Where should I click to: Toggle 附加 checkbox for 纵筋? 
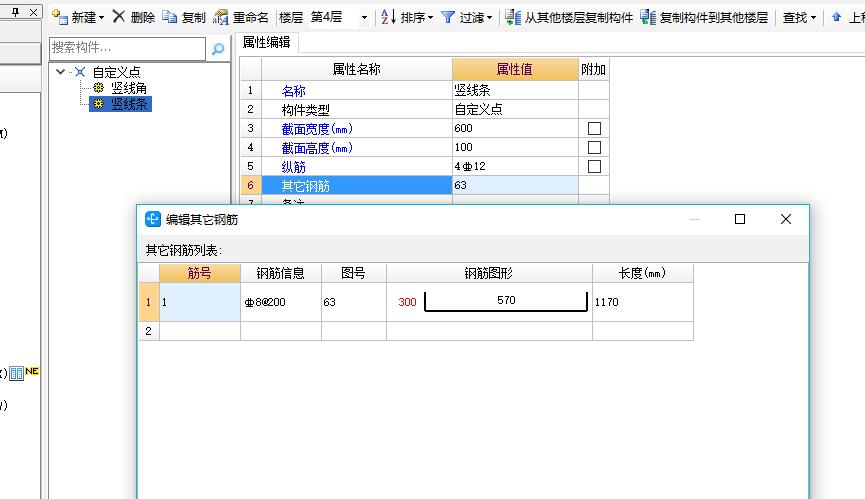coord(594,167)
